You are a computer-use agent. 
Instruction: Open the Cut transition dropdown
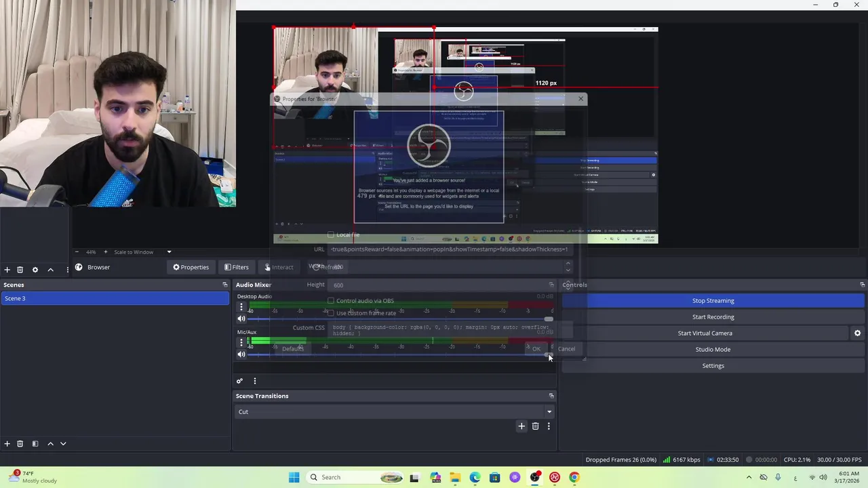[x=395, y=411]
